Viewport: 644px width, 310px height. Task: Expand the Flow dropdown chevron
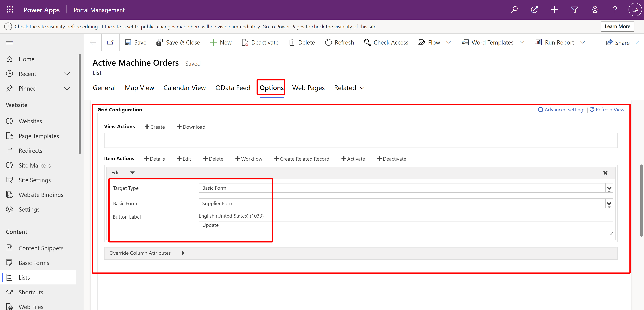click(449, 42)
